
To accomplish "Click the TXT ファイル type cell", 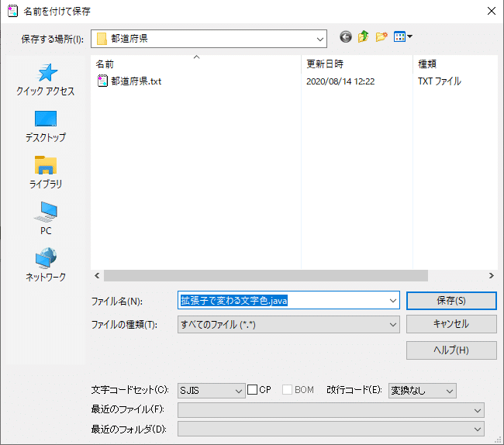I will pos(440,81).
